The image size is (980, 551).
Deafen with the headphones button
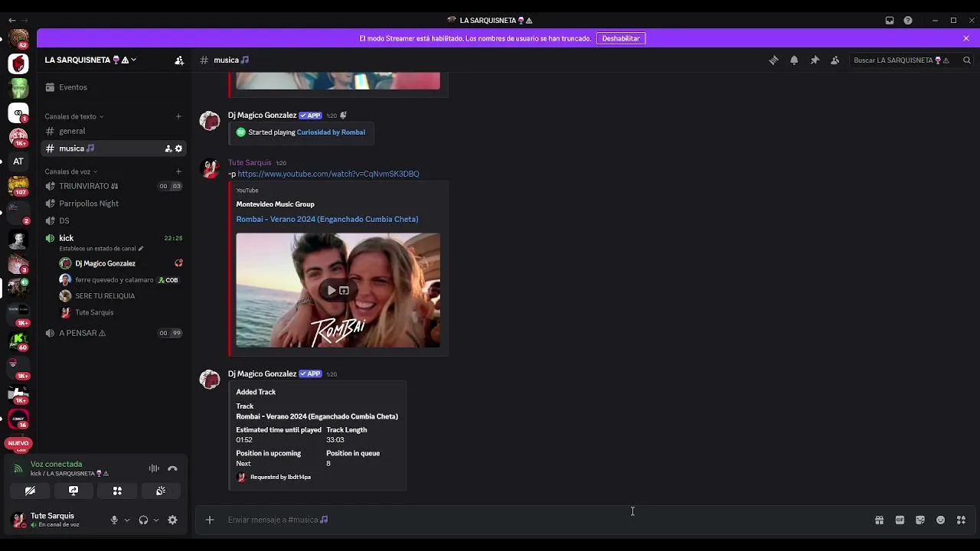point(143,520)
